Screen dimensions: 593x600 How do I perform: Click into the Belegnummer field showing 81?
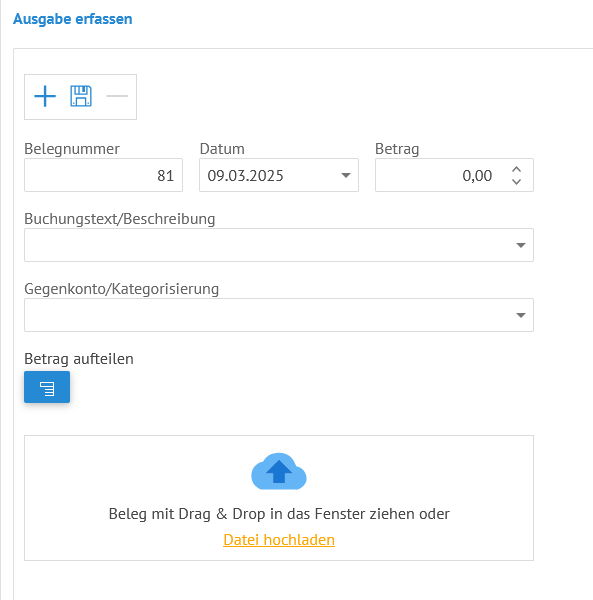(103, 175)
